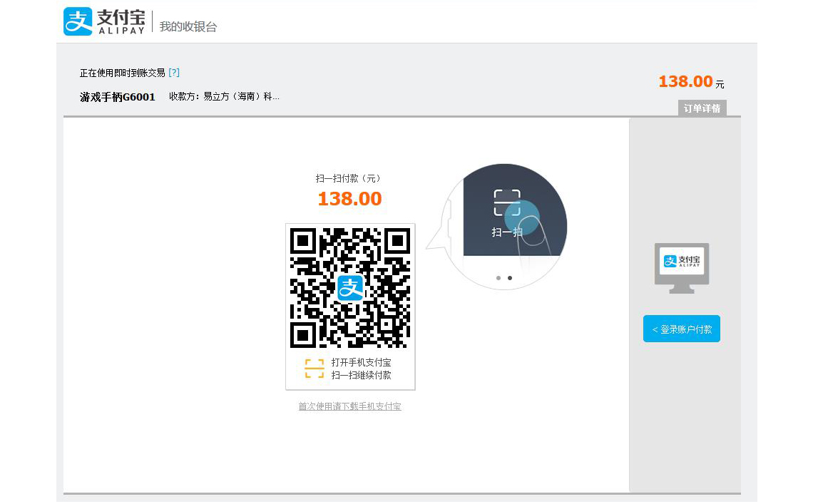The image size is (813, 504).
Task: Click the QR code for scan payment
Action: click(350, 288)
